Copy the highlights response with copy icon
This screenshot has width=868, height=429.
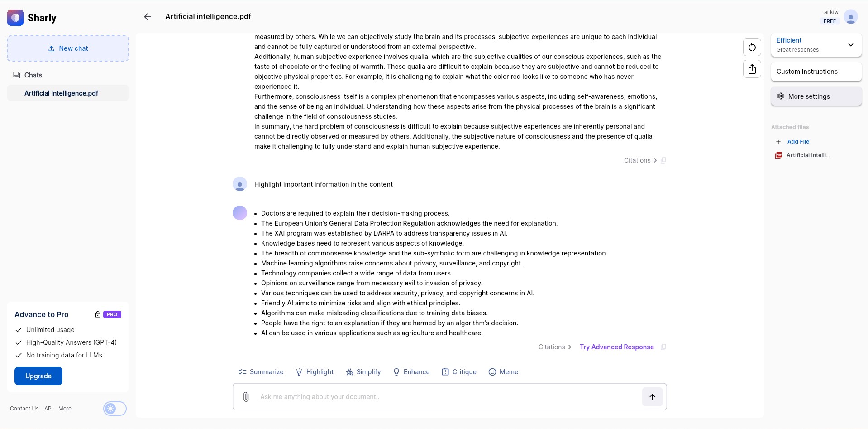click(663, 347)
